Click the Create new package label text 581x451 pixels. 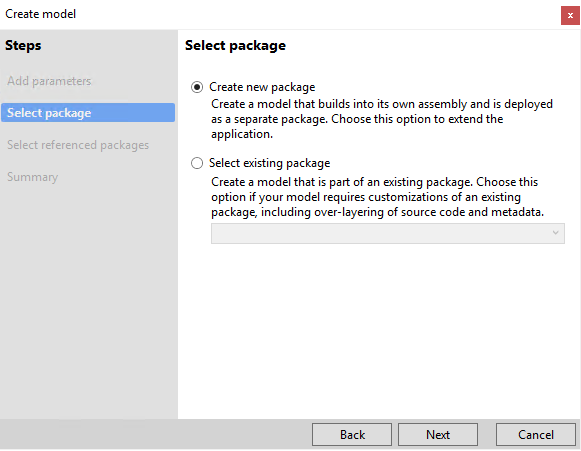(262, 87)
